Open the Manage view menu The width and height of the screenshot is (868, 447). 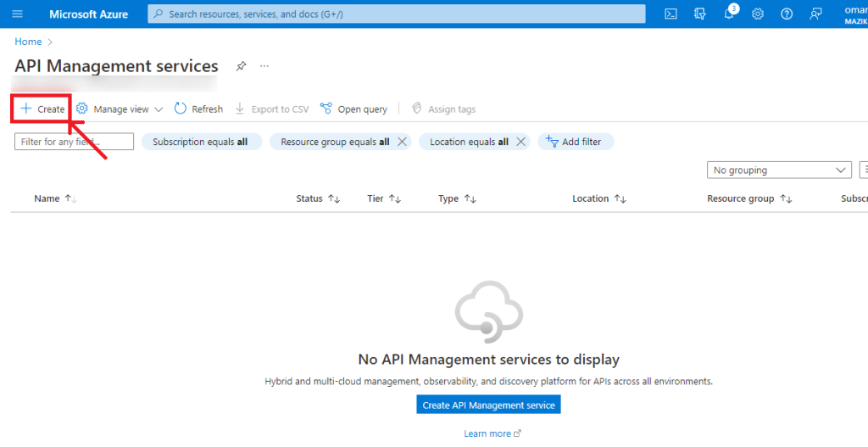pos(120,109)
